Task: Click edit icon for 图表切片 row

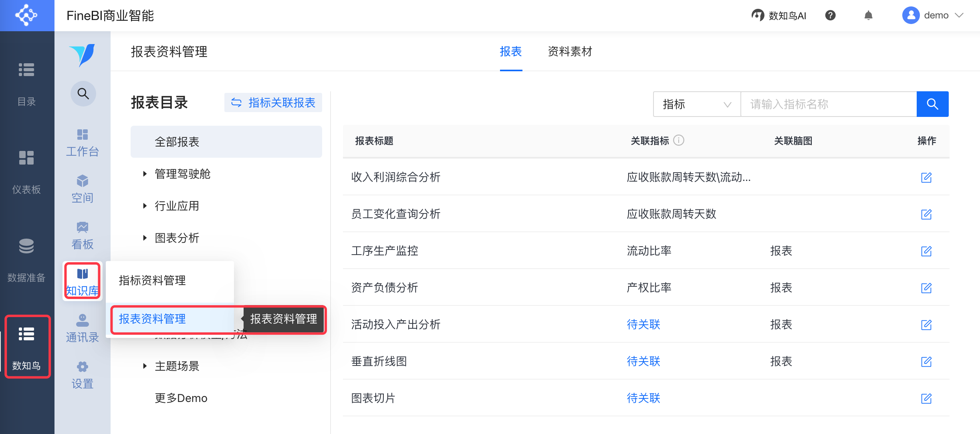Action: 926,398
